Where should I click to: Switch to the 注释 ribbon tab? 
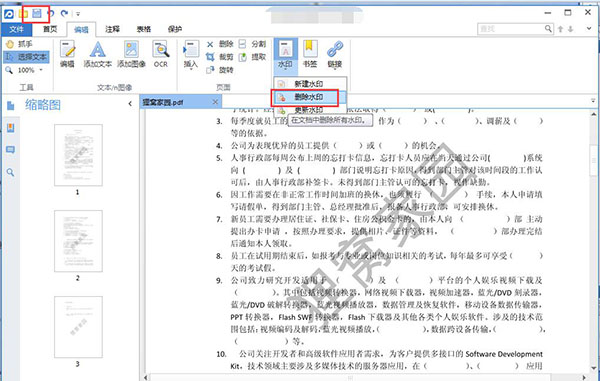click(112, 29)
